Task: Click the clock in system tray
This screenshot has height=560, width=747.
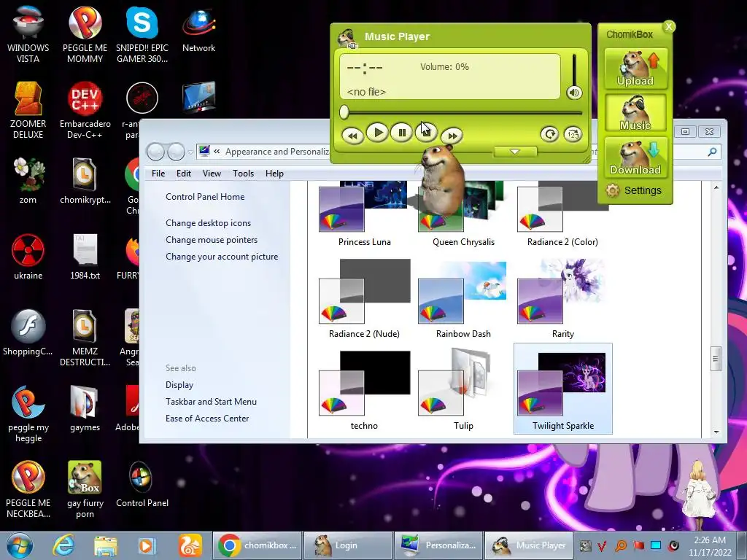Action: (710, 545)
